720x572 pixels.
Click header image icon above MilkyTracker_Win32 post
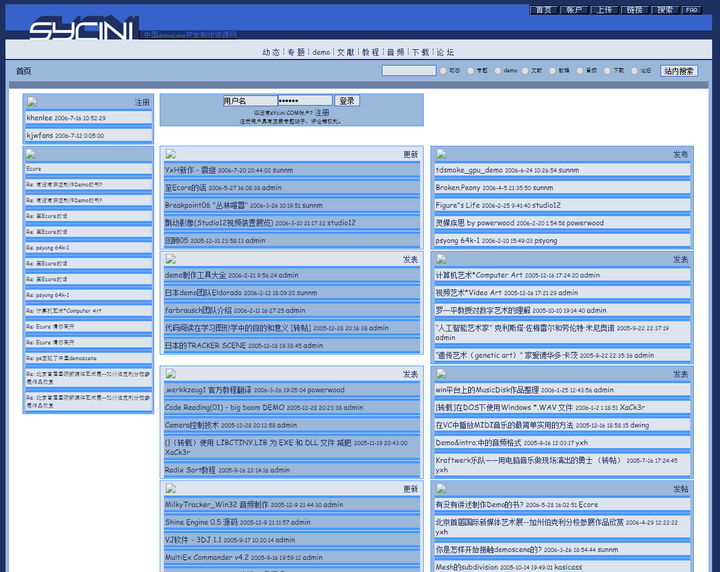tap(170, 489)
